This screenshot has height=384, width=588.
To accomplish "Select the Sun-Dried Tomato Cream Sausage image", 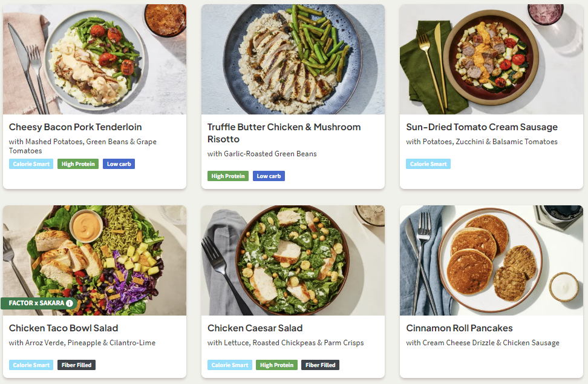I will pos(491,59).
